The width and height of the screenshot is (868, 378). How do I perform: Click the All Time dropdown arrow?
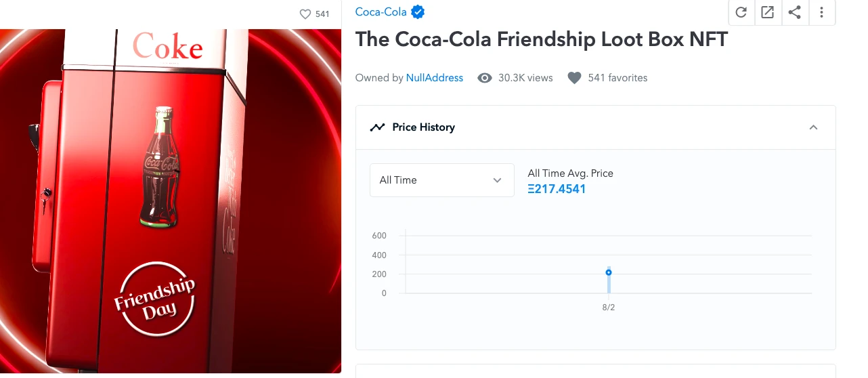point(497,180)
